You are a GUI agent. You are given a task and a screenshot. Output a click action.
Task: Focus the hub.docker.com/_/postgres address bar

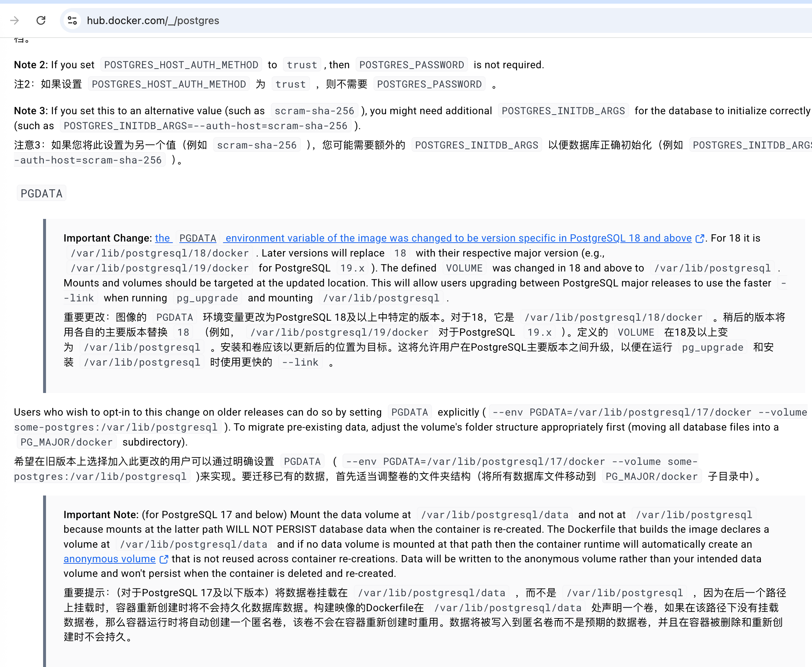pyautogui.click(x=153, y=20)
